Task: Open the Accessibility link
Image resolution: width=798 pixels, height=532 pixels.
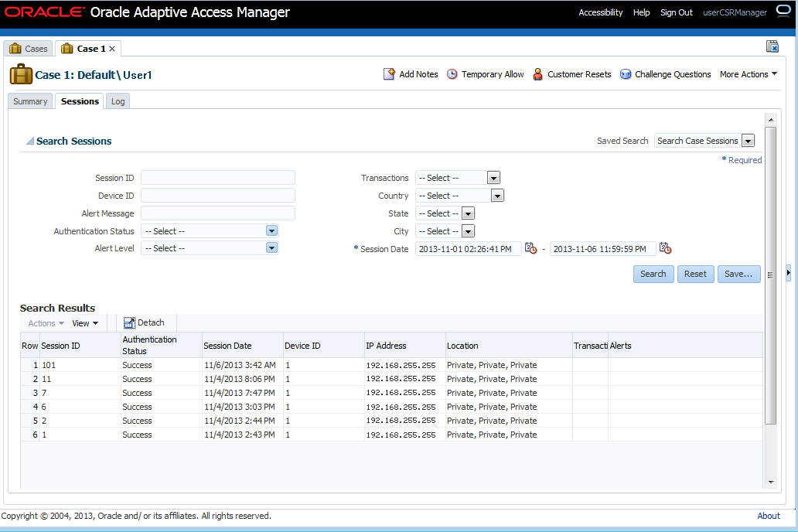Action: click(x=601, y=12)
